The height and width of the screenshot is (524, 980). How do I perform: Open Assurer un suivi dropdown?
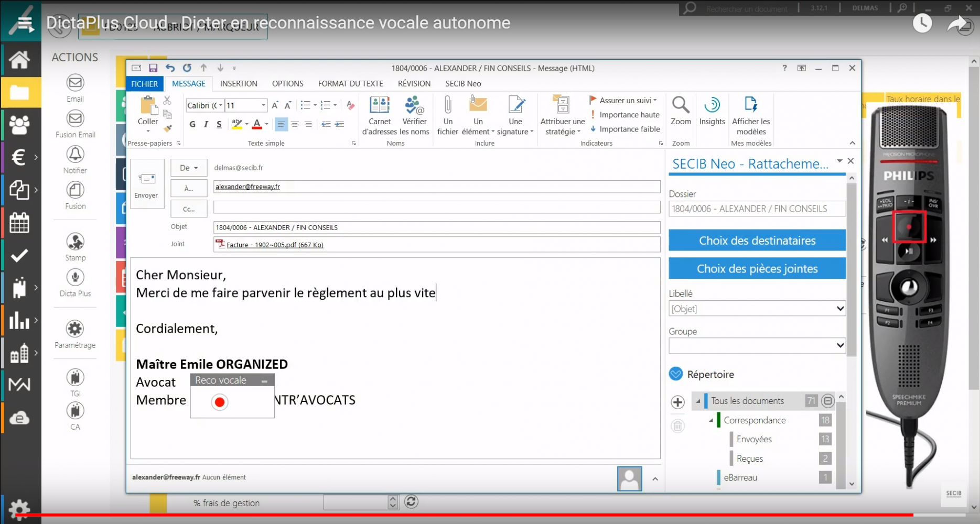point(623,100)
